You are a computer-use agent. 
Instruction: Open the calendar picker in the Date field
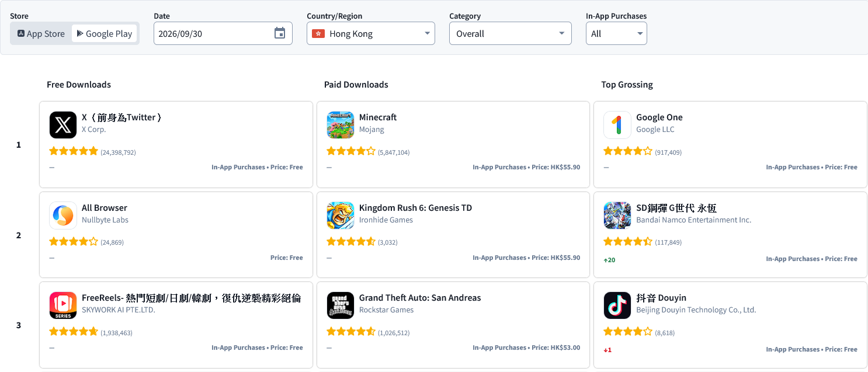point(280,33)
